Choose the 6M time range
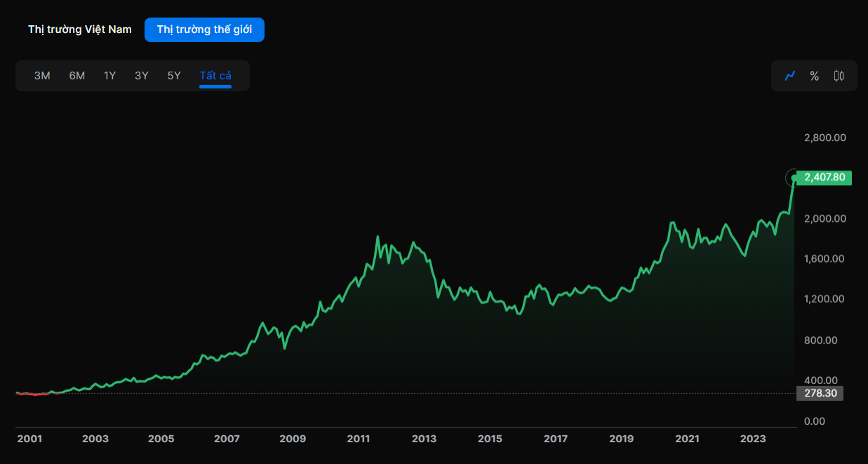 pos(77,76)
